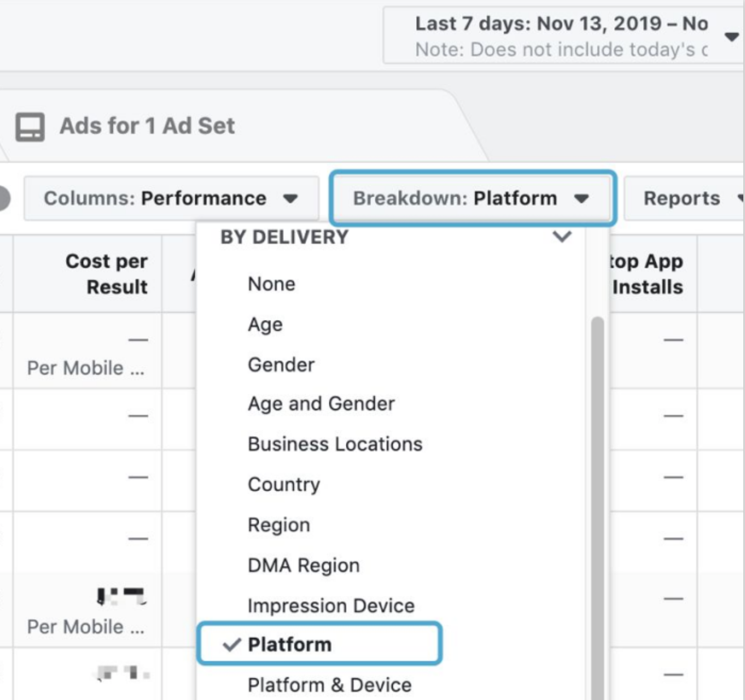Pick Age and Gender breakdown

point(321,404)
